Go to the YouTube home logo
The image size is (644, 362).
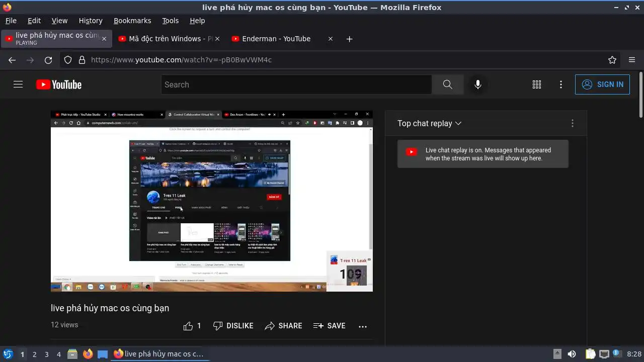tap(59, 84)
